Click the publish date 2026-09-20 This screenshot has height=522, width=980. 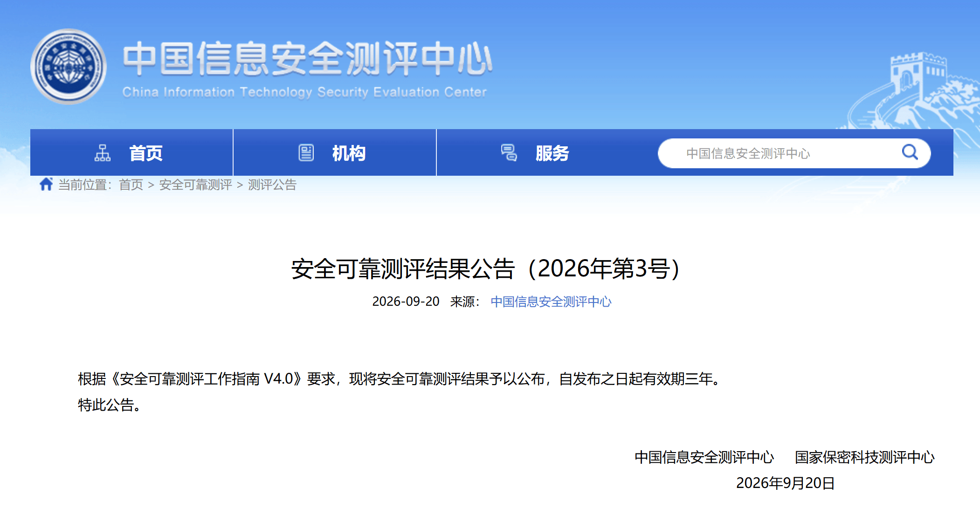[x=406, y=302]
